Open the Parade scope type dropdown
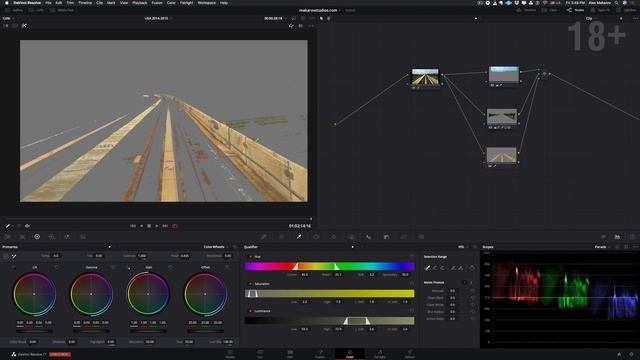Screen dimensions: 640x360 click(x=602, y=247)
